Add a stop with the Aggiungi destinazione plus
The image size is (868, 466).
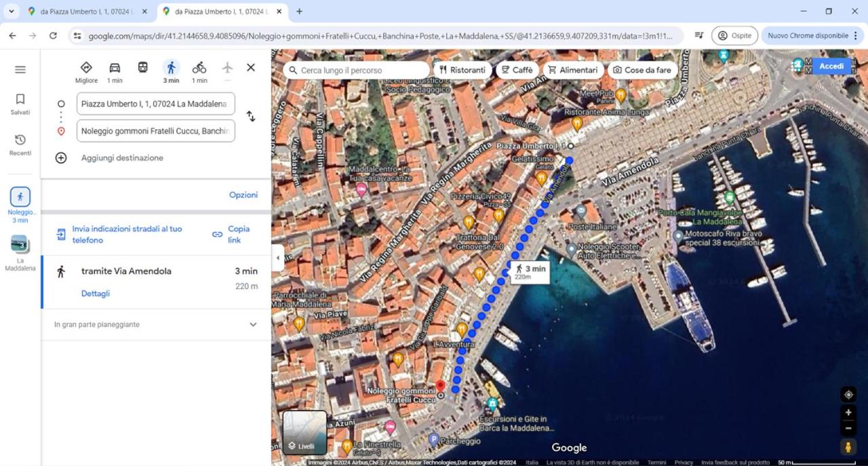click(61, 157)
